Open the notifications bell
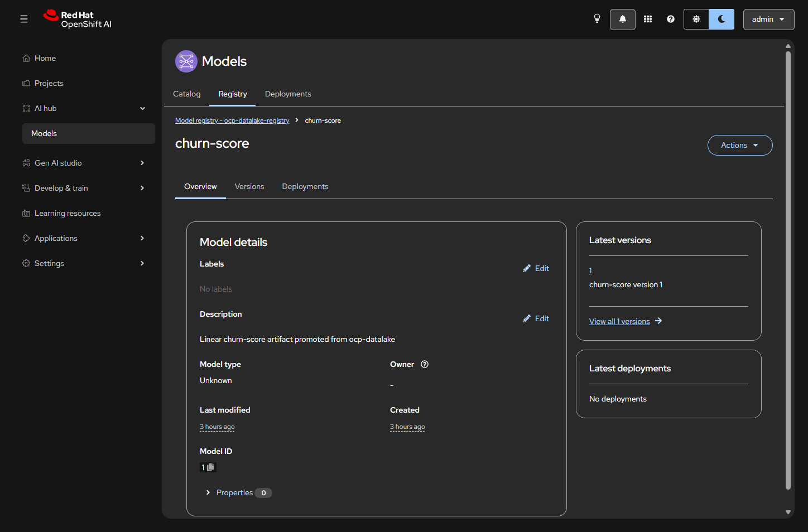808x532 pixels. tap(623, 19)
